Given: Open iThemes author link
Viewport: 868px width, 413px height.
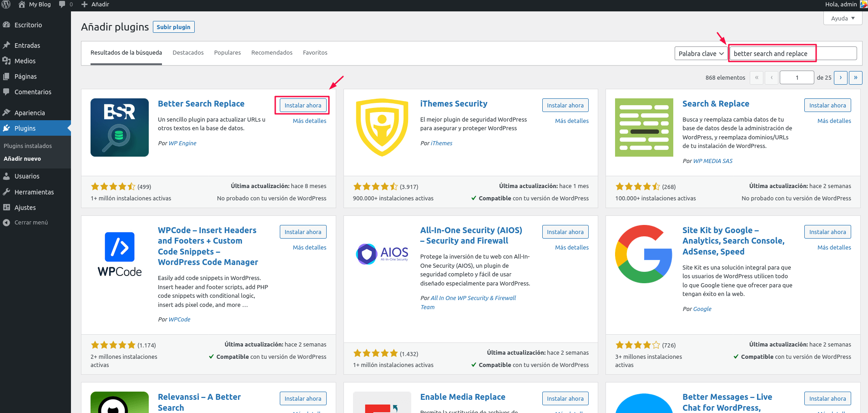Looking at the screenshot, I should click(x=442, y=143).
